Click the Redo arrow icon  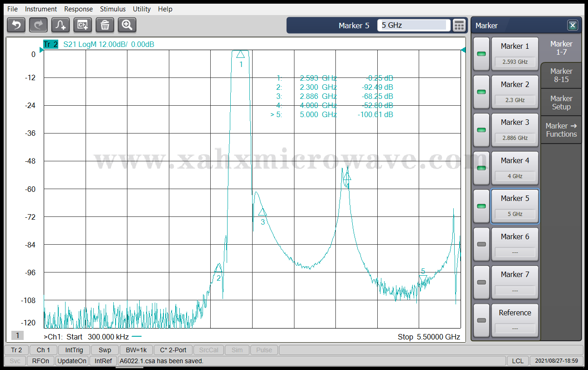(x=38, y=25)
